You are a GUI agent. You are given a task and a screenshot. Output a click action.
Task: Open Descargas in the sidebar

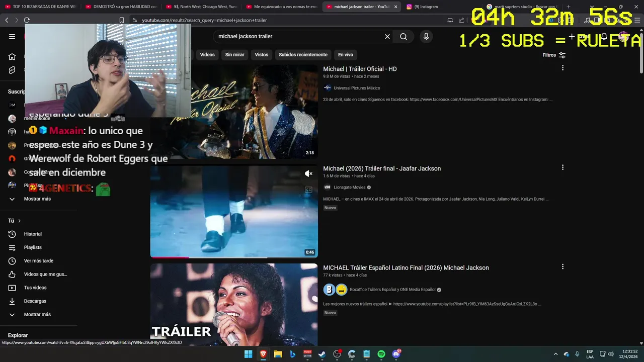35,301
